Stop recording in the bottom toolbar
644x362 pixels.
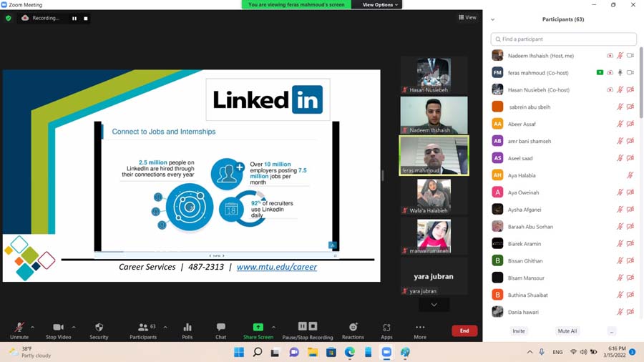[x=313, y=326]
